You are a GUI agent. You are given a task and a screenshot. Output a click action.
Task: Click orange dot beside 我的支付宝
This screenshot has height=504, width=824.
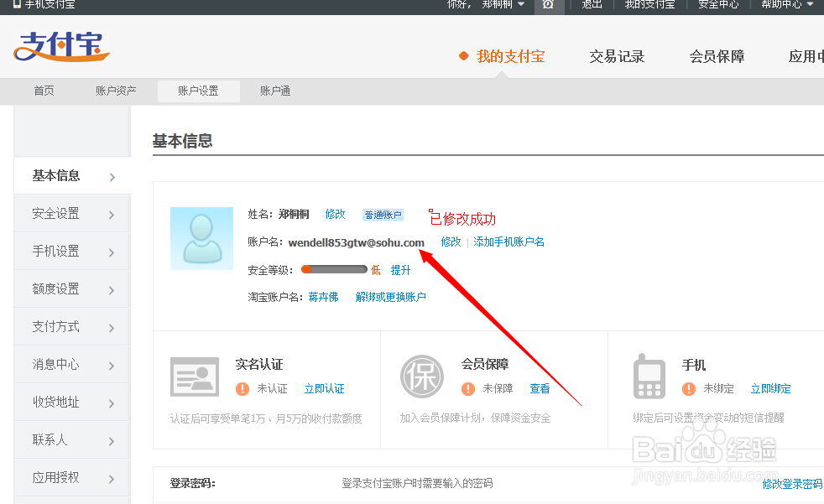click(x=463, y=56)
